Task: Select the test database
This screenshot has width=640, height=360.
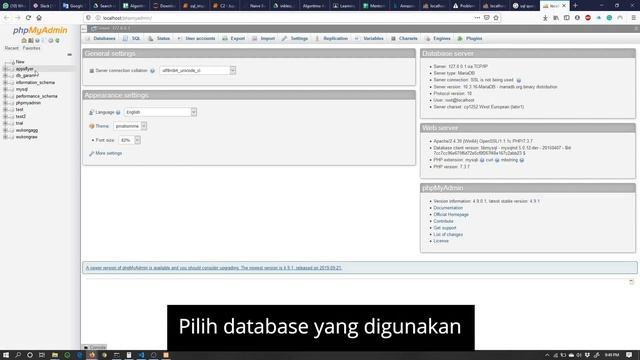Action: [x=20, y=110]
